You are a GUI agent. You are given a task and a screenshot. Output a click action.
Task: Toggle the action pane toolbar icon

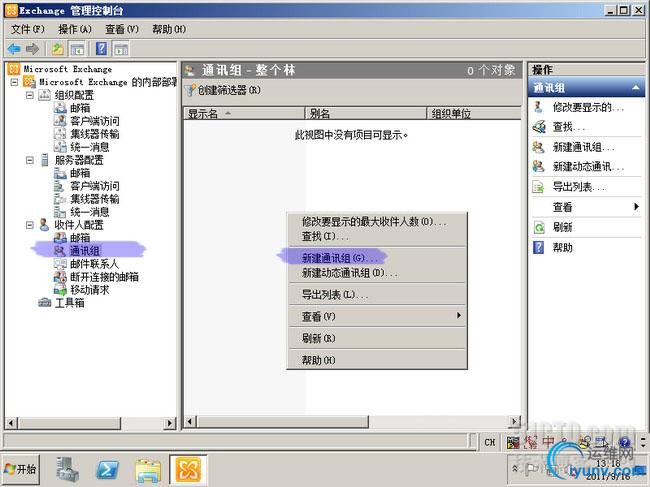121,49
